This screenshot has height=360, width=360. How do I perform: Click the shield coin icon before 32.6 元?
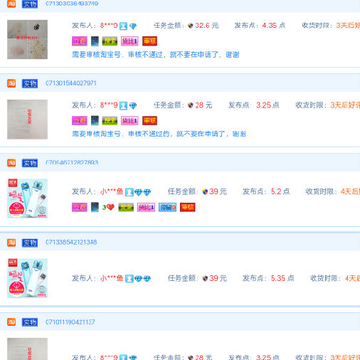click(x=191, y=26)
